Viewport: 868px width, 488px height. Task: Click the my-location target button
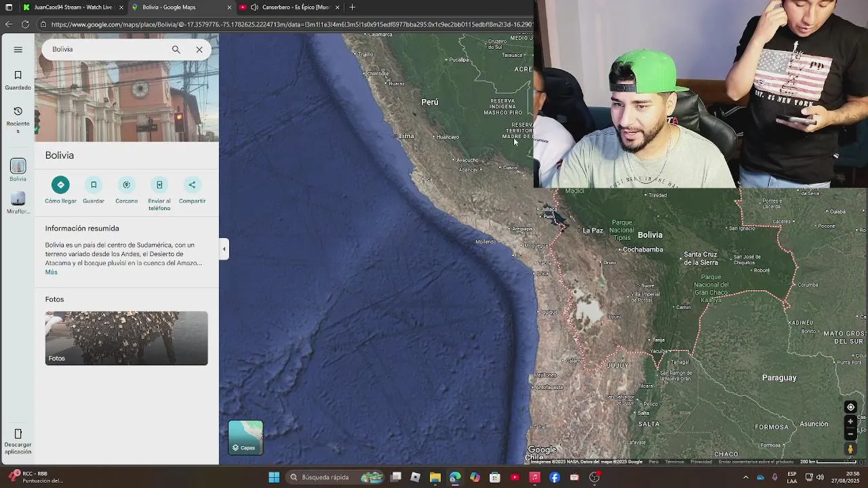pyautogui.click(x=850, y=407)
